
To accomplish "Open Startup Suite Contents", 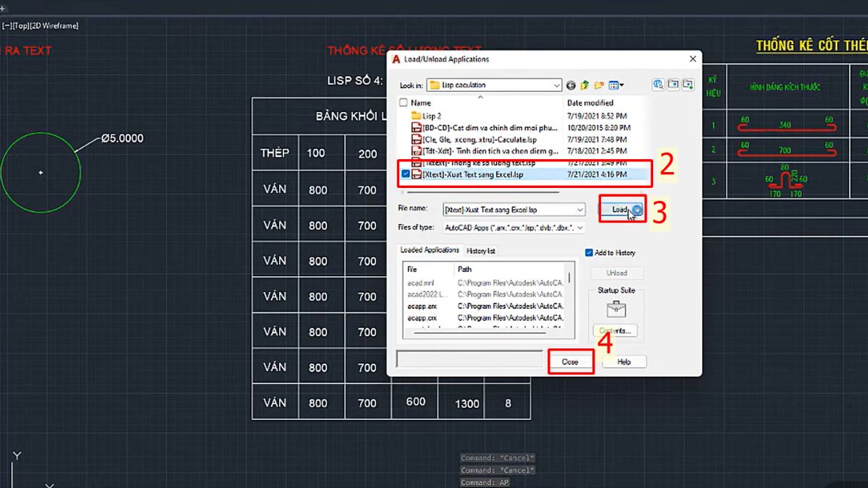I will [616, 331].
